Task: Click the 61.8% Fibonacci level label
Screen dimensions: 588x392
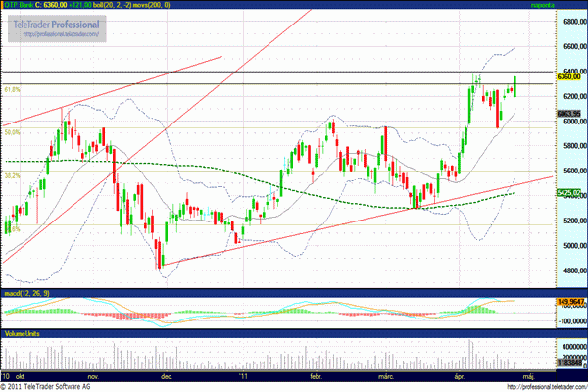Action: tap(13, 89)
